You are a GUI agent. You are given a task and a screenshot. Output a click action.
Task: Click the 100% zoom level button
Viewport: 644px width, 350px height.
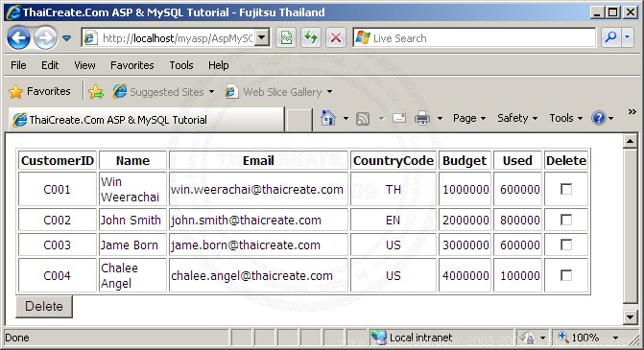[x=579, y=338]
